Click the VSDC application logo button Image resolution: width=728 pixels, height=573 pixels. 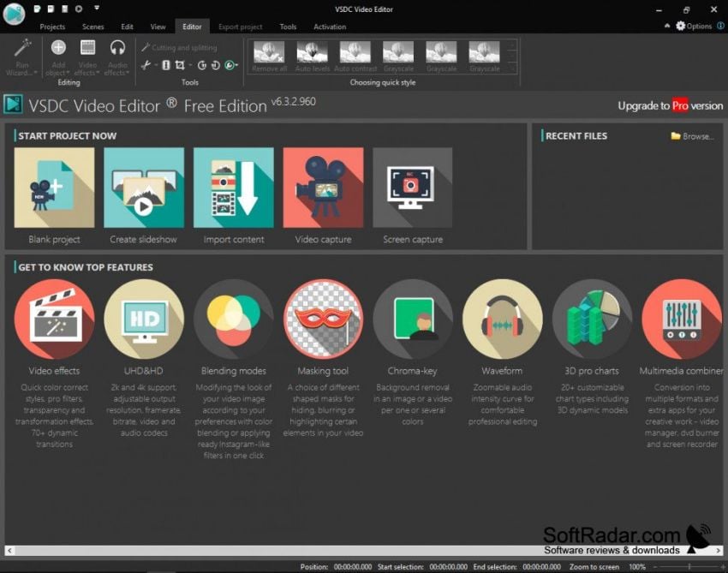(x=14, y=13)
